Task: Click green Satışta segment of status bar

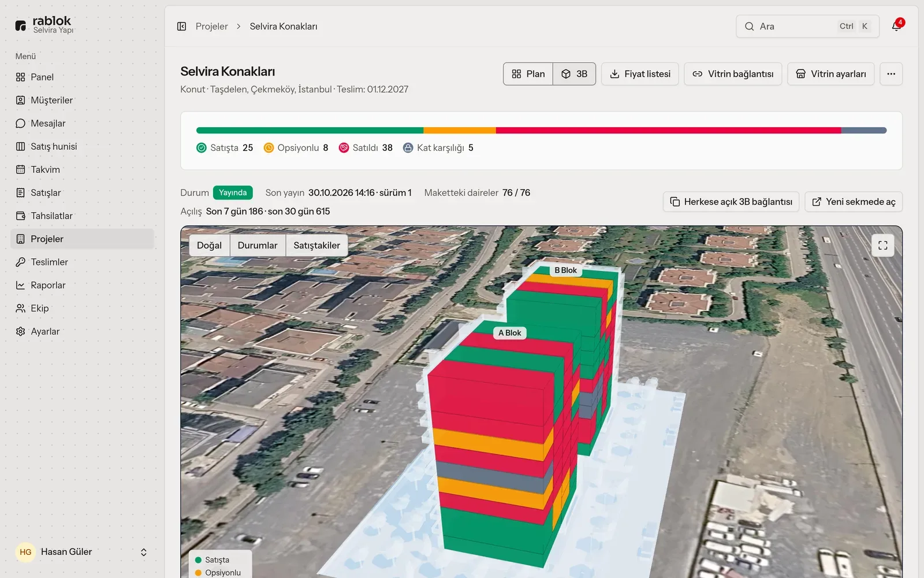Action: (x=310, y=131)
